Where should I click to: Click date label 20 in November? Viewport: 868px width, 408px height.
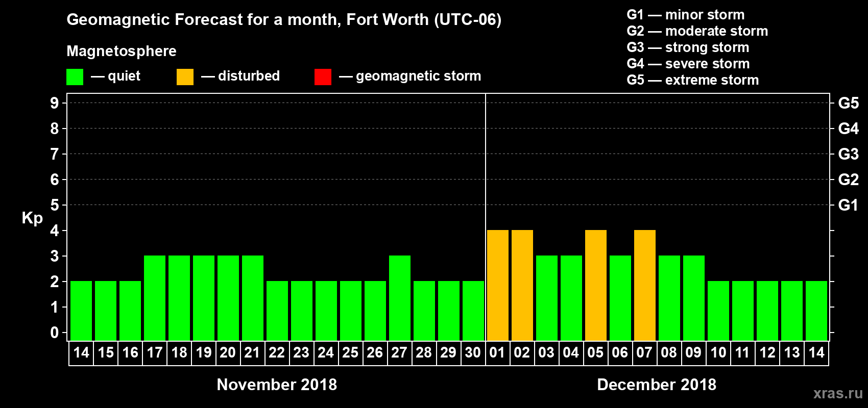[x=228, y=353]
